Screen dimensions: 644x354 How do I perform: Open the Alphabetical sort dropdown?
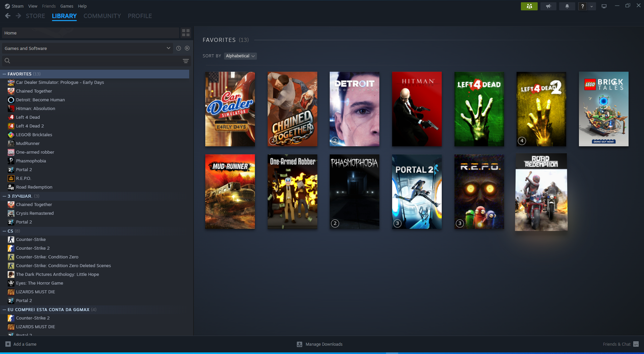point(240,56)
